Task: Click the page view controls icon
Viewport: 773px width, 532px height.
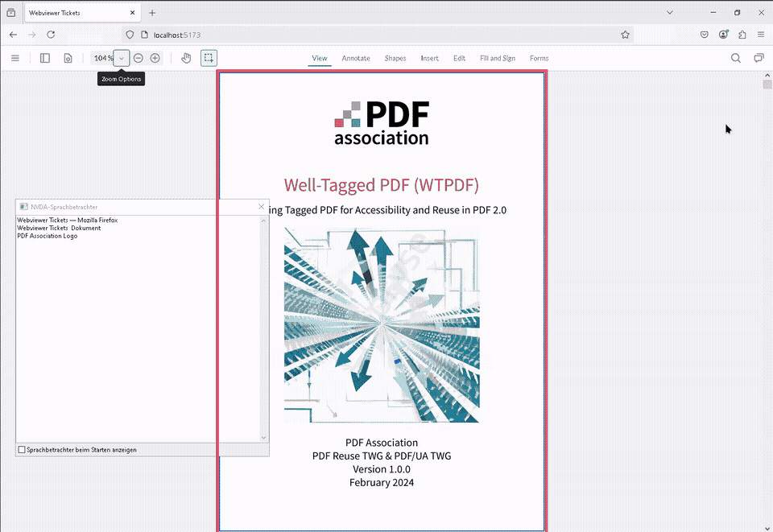Action: [68, 58]
